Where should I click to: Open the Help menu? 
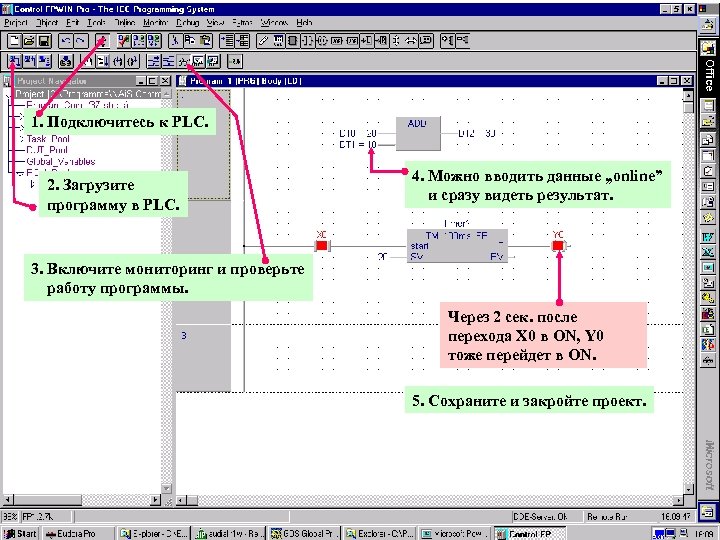tap(304, 22)
